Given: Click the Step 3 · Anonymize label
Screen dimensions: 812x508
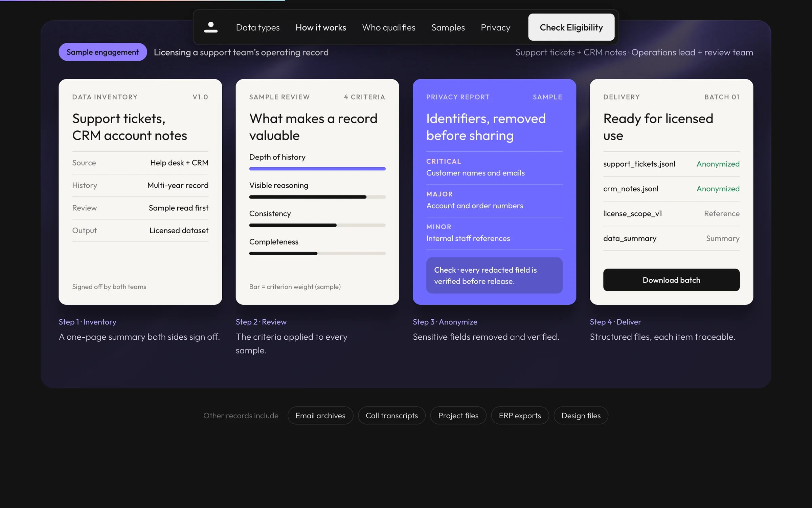Looking at the screenshot, I should pyautogui.click(x=445, y=322).
